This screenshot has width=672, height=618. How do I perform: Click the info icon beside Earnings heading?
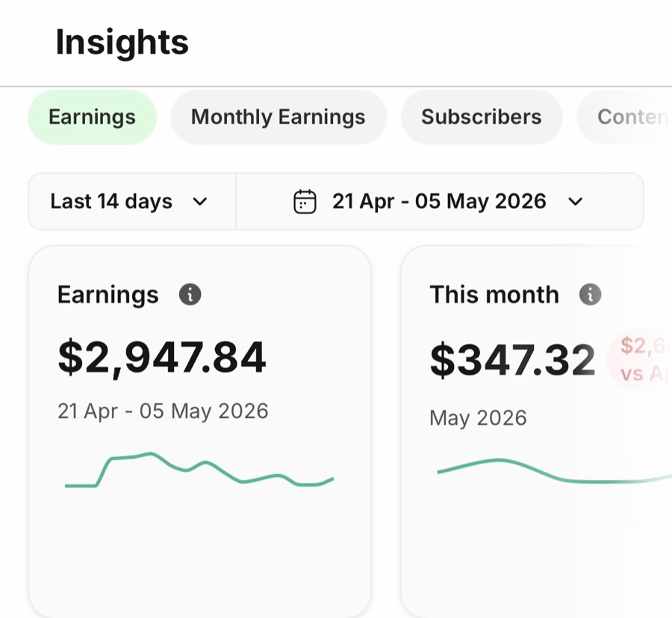coord(190,294)
